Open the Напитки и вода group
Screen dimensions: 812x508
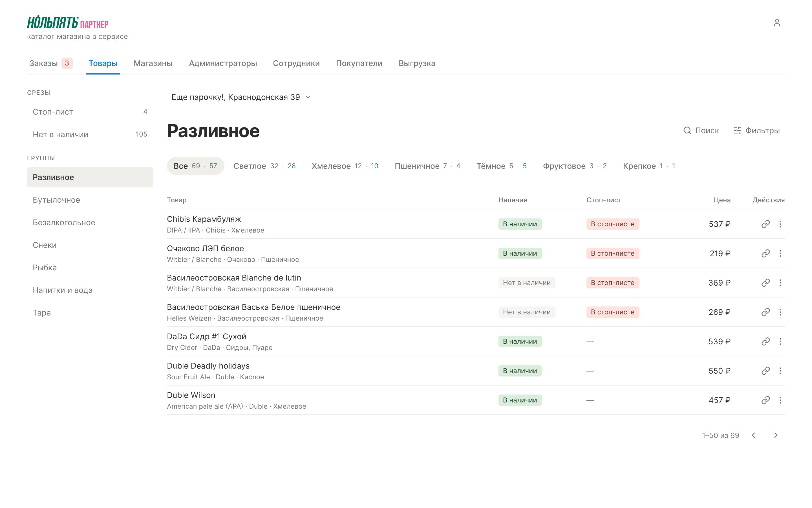[90, 290]
